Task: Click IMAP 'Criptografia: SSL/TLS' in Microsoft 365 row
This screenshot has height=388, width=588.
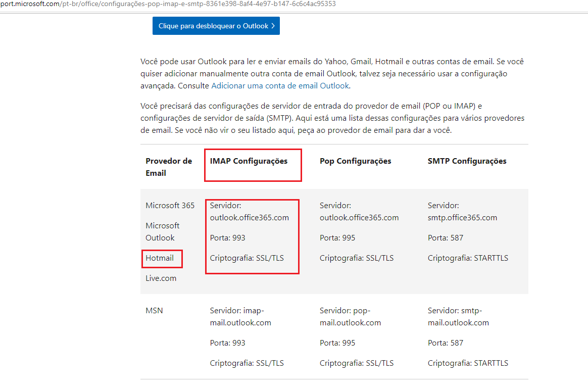Action: [x=247, y=258]
